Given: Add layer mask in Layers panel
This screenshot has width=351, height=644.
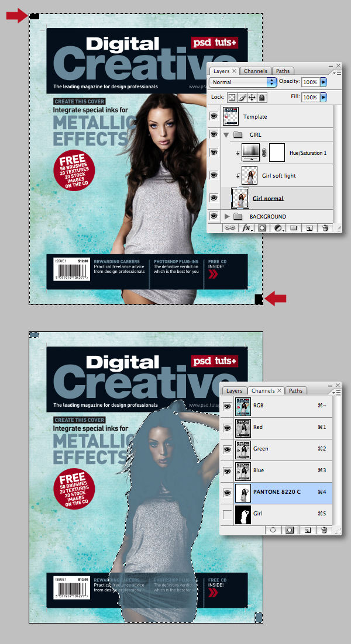Looking at the screenshot, I should point(262,228).
